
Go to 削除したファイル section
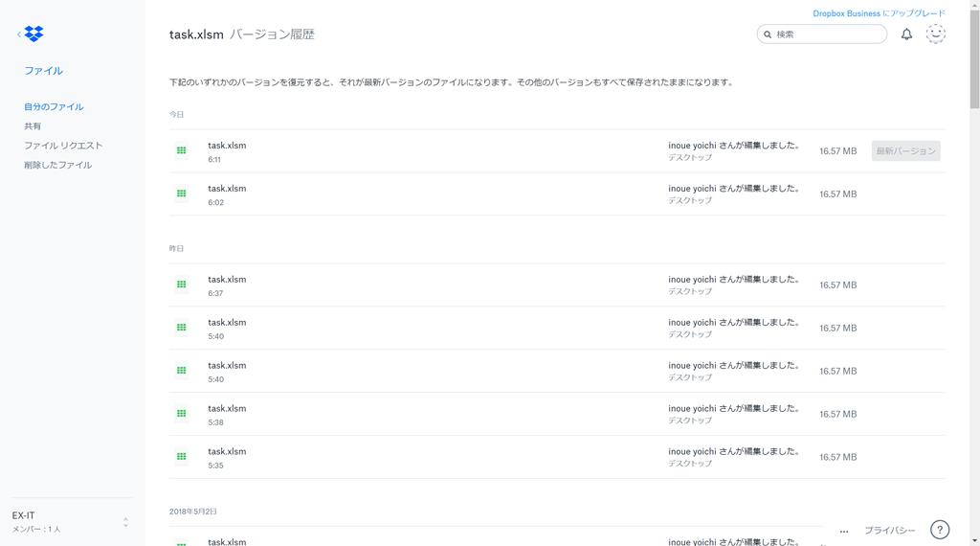click(57, 165)
